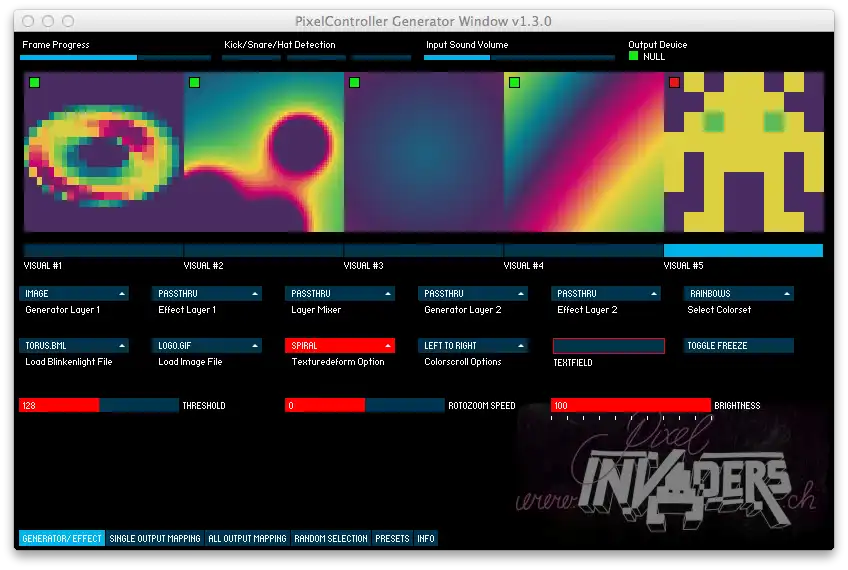Adjust the BRIGHTNESS slider showing 100
848x570 pixels.
[x=631, y=406]
